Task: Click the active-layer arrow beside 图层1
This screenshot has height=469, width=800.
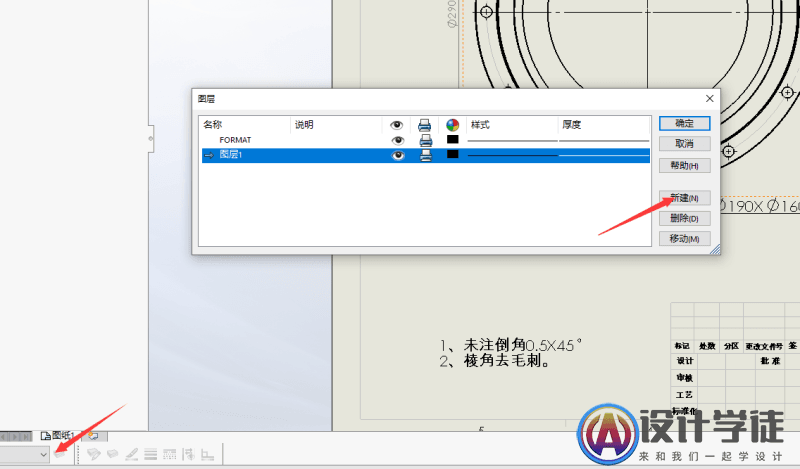Action: (x=209, y=155)
